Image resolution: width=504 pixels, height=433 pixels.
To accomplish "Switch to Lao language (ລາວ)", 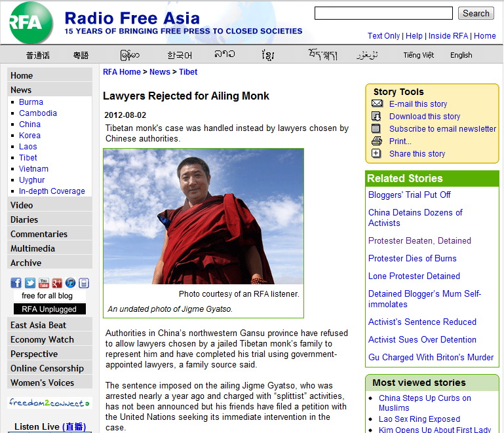I will 225,54.
